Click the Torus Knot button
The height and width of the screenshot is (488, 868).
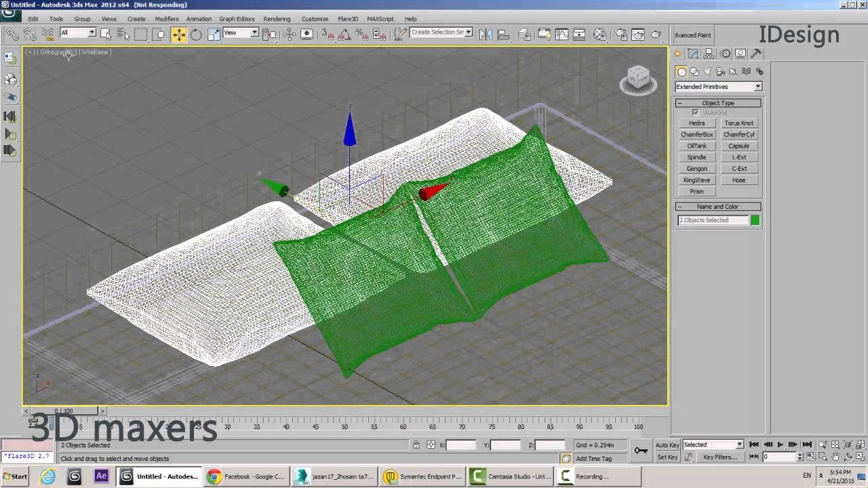click(x=739, y=123)
